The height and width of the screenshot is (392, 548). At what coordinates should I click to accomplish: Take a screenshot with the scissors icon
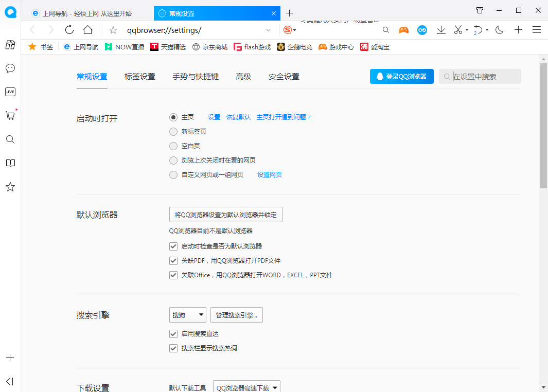coord(458,30)
